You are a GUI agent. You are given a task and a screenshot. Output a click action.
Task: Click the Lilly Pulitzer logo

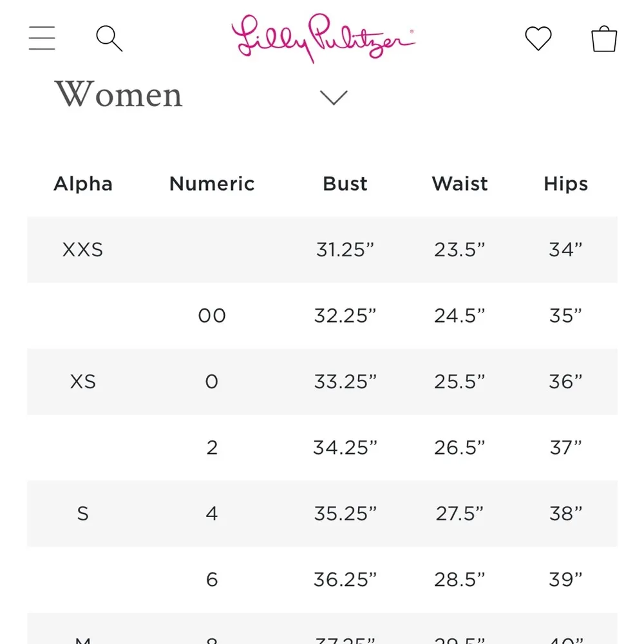click(x=323, y=39)
